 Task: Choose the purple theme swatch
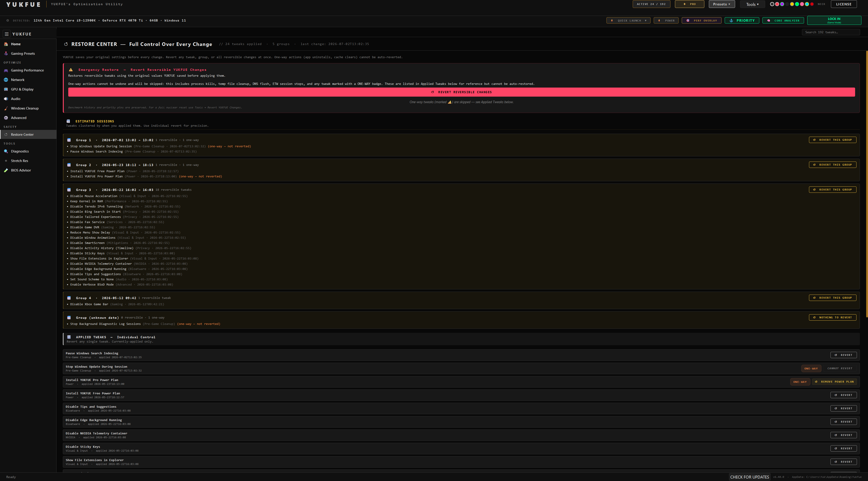pos(782,4)
